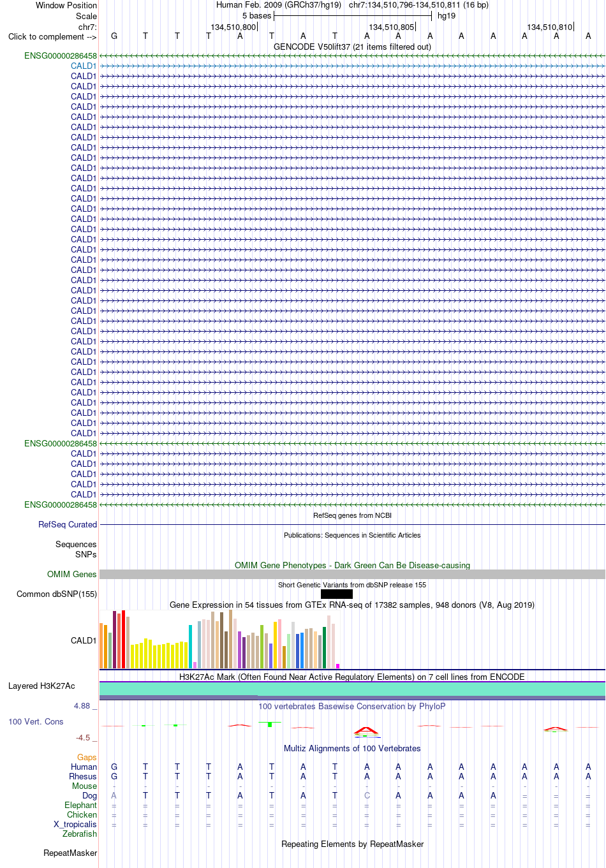Open the H3K27Ac Mark track title

click(x=352, y=677)
